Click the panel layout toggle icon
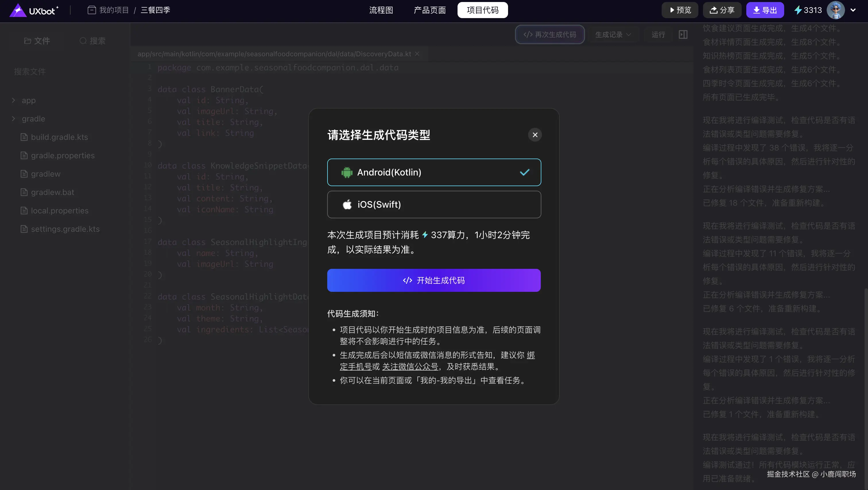Viewport: 868px width, 490px height. coord(683,34)
